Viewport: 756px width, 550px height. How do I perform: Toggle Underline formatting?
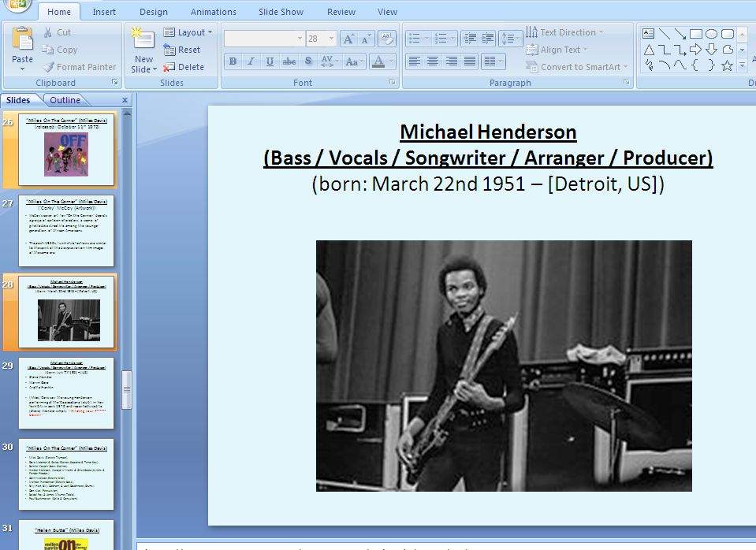(270, 61)
